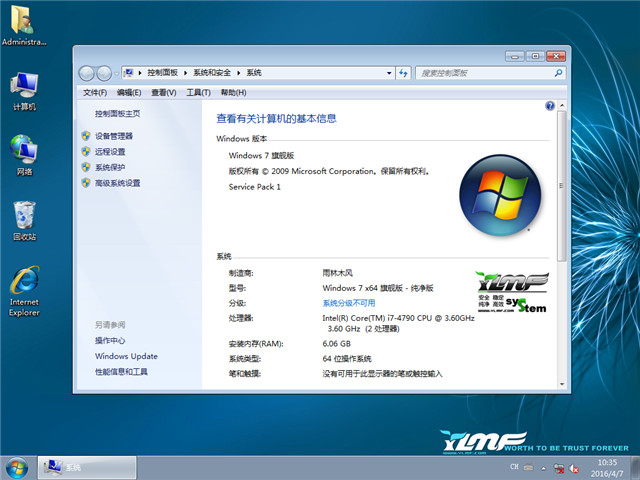Click the scrollbar up arrow
The height and width of the screenshot is (480, 640).
562,106
